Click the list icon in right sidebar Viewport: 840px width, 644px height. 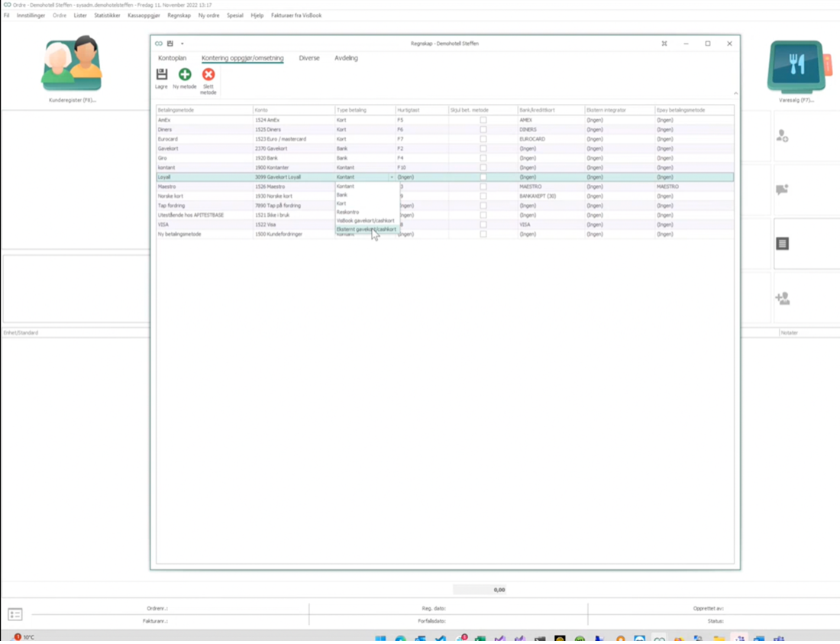click(x=782, y=244)
